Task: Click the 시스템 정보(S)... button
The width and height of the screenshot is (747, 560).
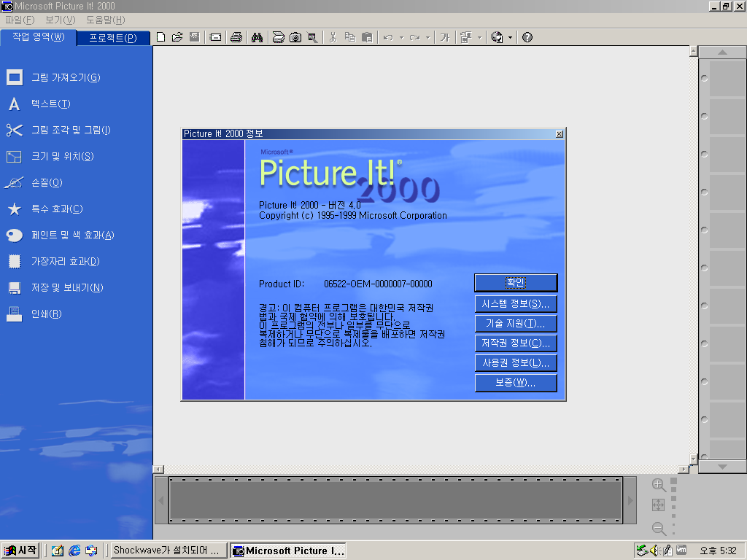Action: click(x=516, y=304)
